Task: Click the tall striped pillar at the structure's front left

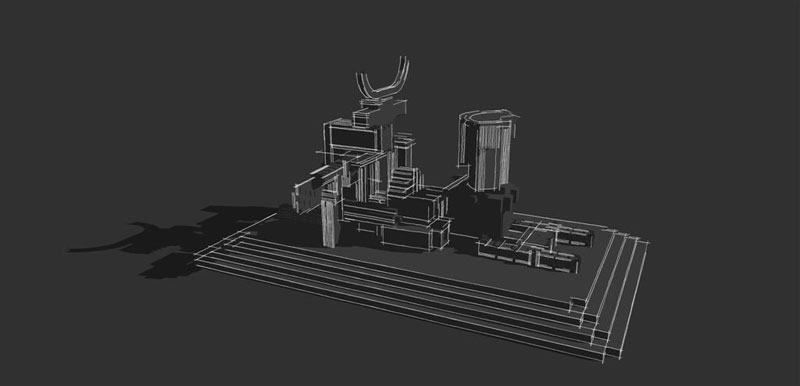Action: [331, 222]
